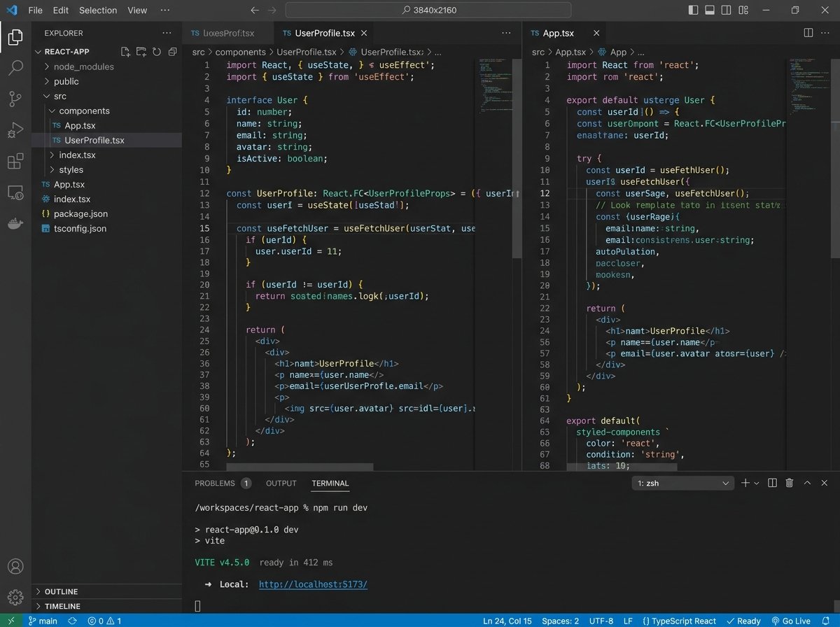
Task: Open the remote window indicator in status bar
Action: pyautogui.click(x=10, y=621)
